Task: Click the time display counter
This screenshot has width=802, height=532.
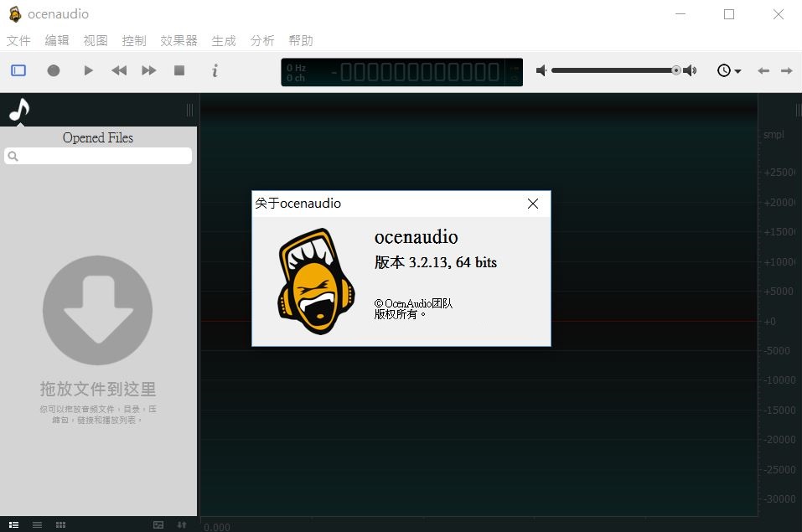Action: (402, 72)
